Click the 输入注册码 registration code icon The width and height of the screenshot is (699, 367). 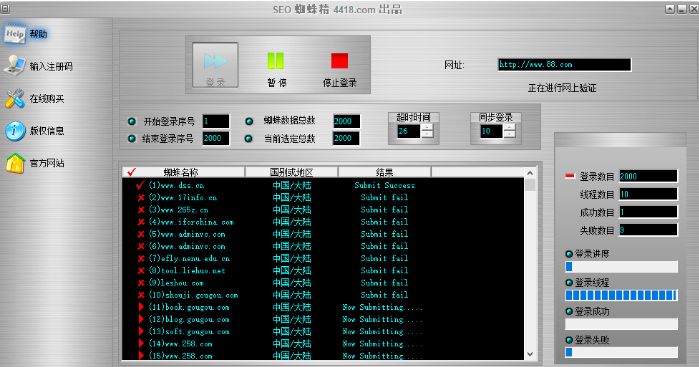(15, 66)
